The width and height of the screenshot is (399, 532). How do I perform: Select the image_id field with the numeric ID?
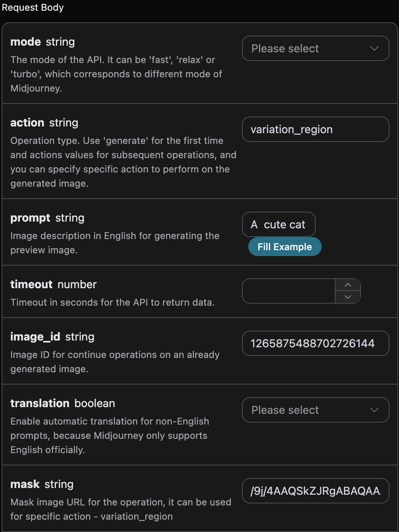[x=315, y=343]
